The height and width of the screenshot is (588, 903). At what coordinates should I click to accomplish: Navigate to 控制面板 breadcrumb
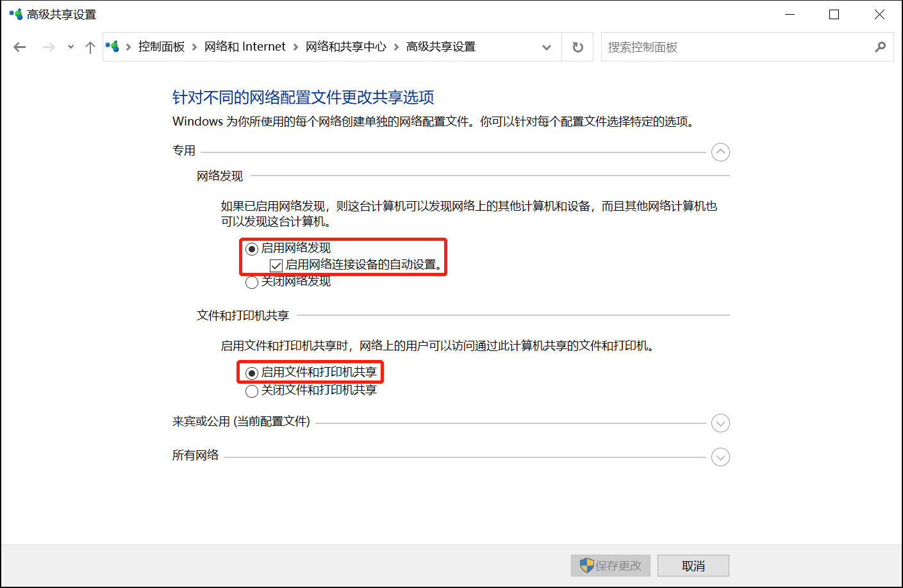pyautogui.click(x=162, y=46)
